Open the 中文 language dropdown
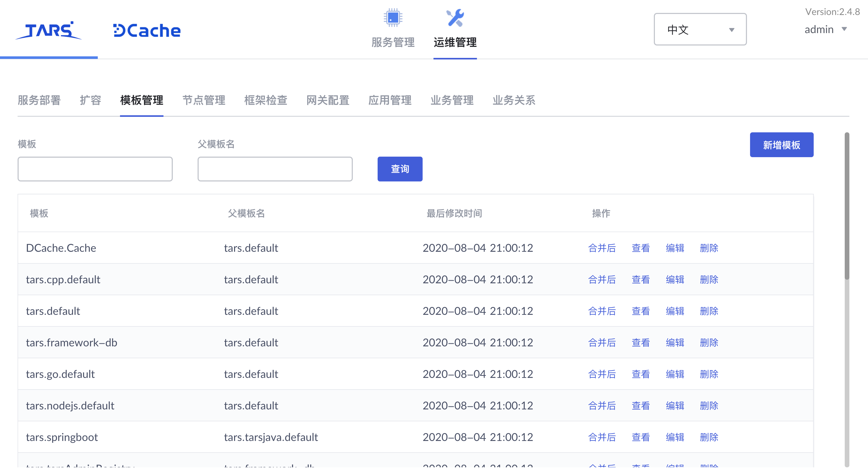 (x=700, y=29)
